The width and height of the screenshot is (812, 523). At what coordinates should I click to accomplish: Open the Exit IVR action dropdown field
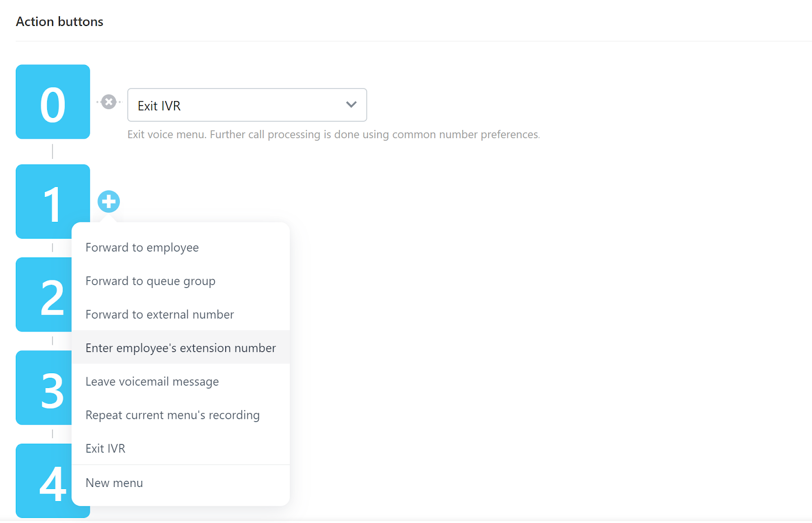[x=239, y=105]
